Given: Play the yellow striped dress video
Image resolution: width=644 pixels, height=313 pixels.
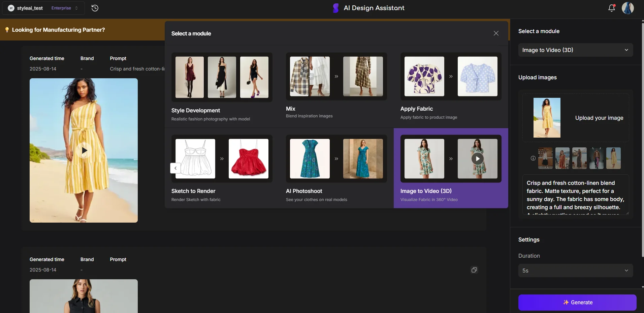Looking at the screenshot, I should 84,150.
